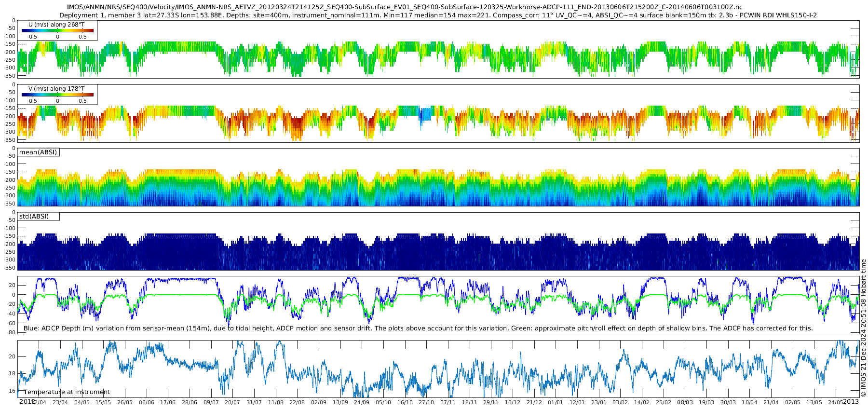The height and width of the screenshot is (410, 868).
Task: Click the U velocity colorbar in the top legend
Action: 57,30
